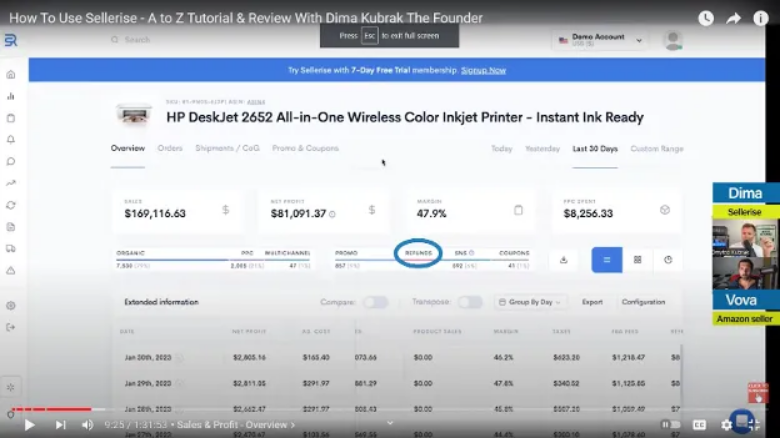Toggle closed captions CC button
The image size is (780, 438).
pyautogui.click(x=699, y=425)
